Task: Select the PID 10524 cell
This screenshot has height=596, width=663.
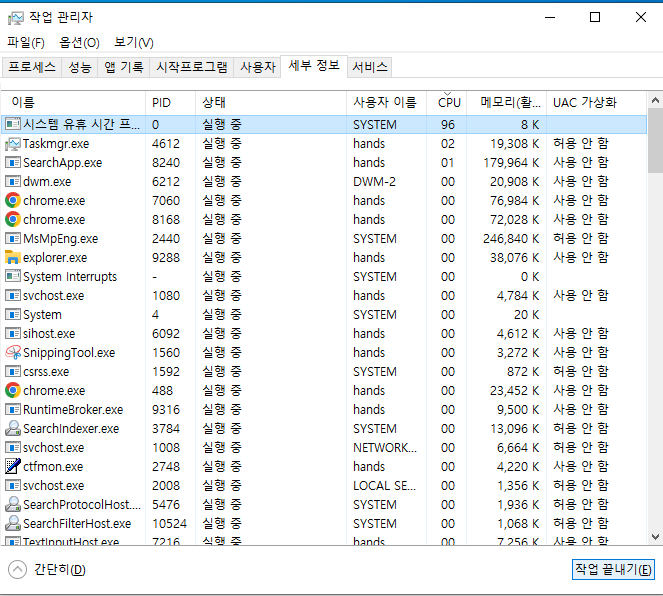Action: coord(169,524)
